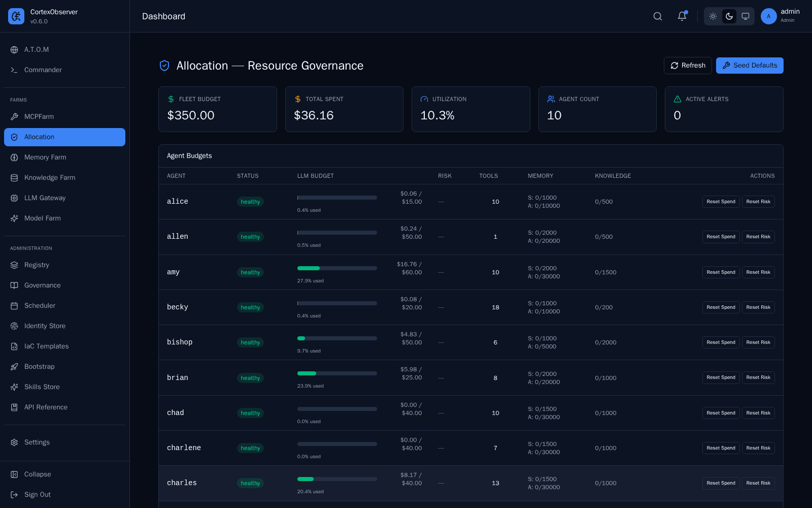Reset Spend for agent chad
Viewport: 812px width, 508px height.
(721, 413)
